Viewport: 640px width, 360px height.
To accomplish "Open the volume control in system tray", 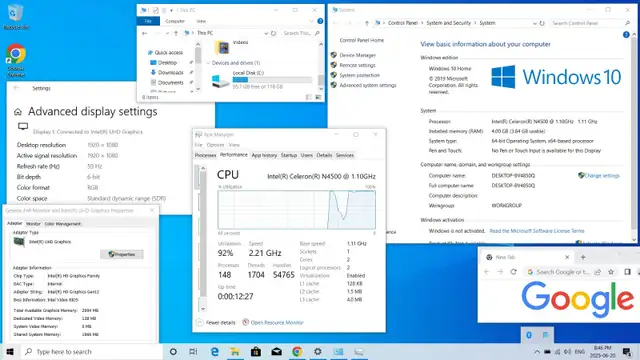I will click(x=567, y=351).
